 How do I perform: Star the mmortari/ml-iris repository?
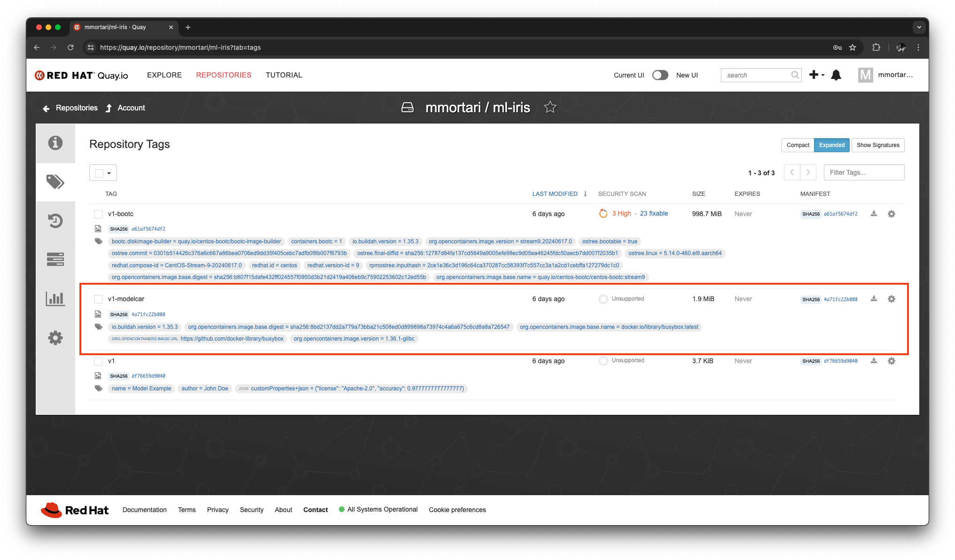point(550,107)
